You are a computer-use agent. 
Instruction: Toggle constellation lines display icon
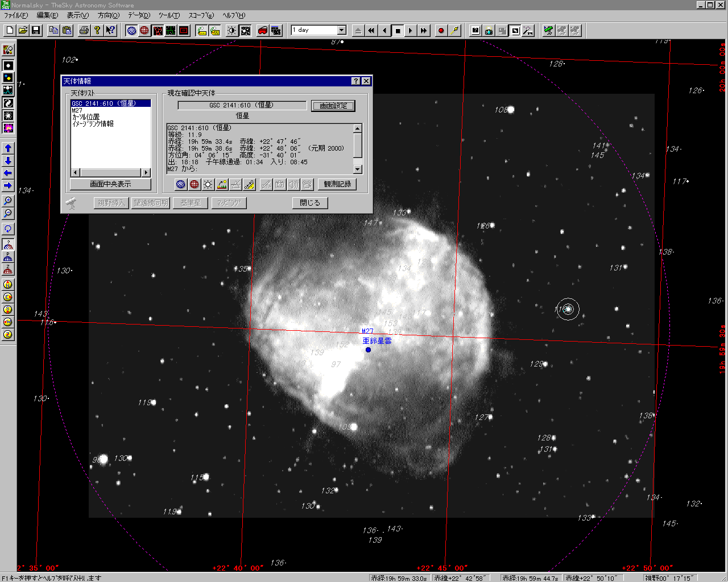point(158,30)
